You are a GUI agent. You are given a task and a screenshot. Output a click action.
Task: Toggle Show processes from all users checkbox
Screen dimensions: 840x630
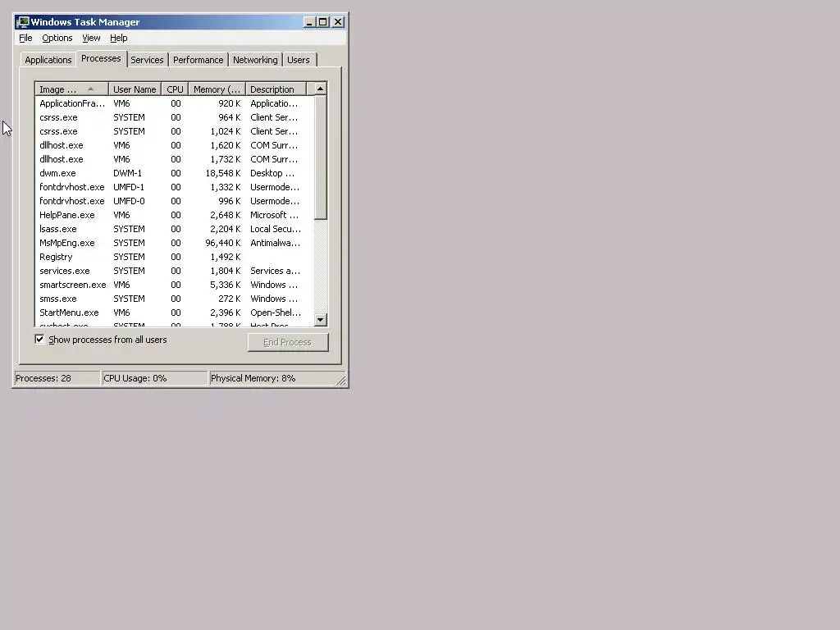[39, 339]
